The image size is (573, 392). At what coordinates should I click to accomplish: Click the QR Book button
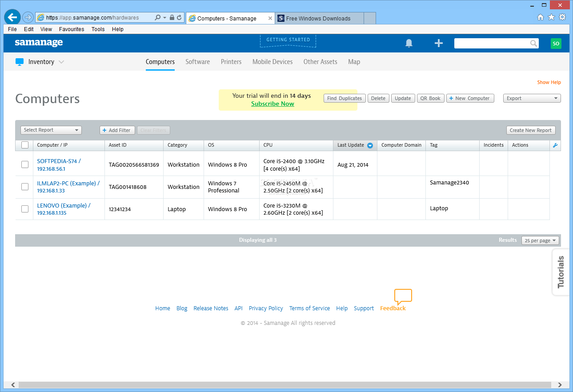[430, 98]
